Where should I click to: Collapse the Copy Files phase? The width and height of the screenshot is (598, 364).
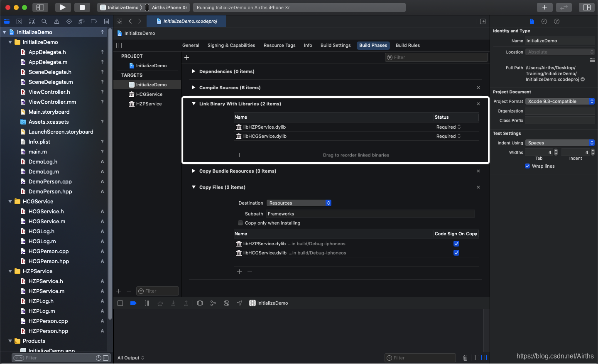[194, 187]
